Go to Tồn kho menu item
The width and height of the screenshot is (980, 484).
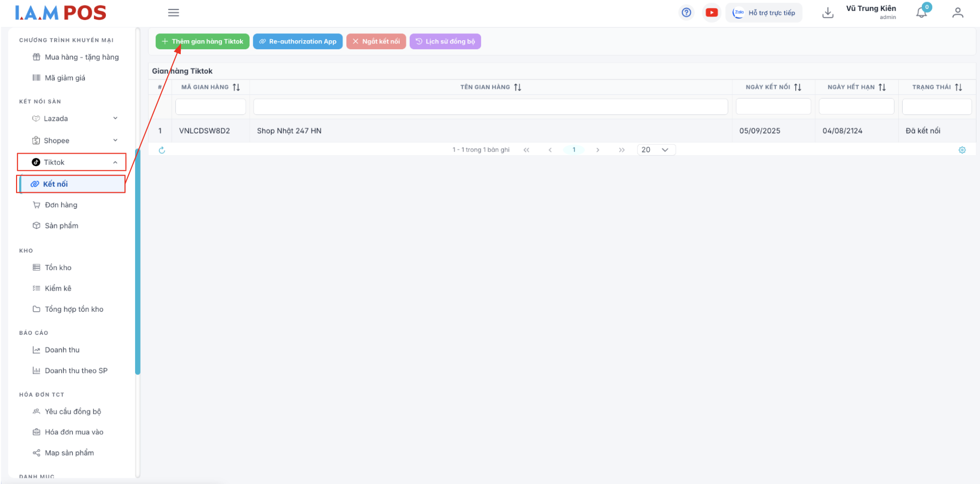click(x=58, y=268)
